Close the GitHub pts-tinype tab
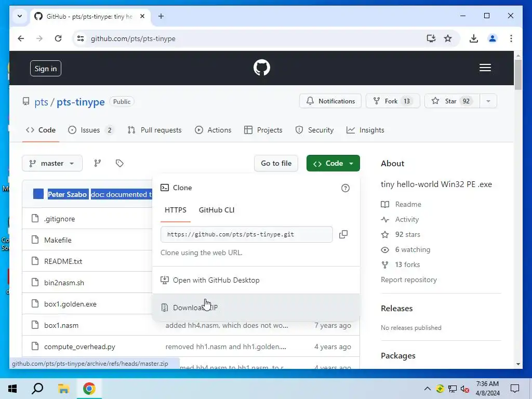The width and height of the screenshot is (532, 399). [x=142, y=16]
